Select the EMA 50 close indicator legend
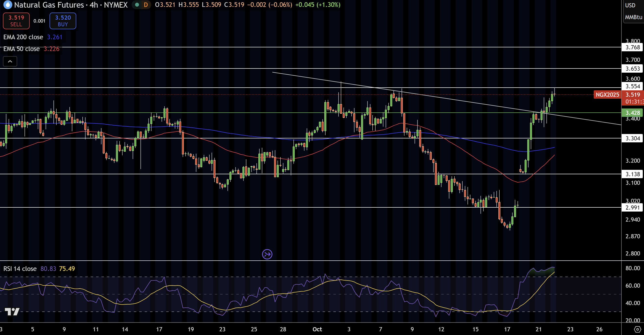644x335 pixels. tap(22, 49)
